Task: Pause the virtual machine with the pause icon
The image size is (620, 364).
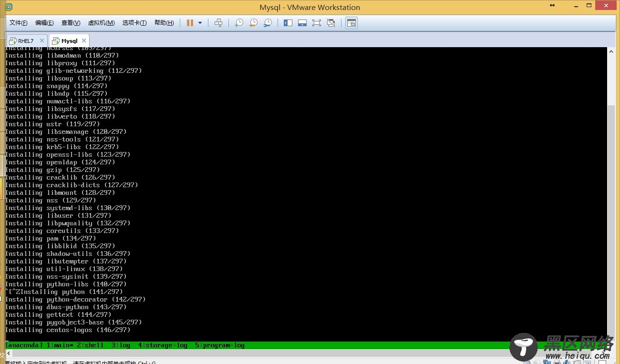Action: pyautogui.click(x=190, y=23)
